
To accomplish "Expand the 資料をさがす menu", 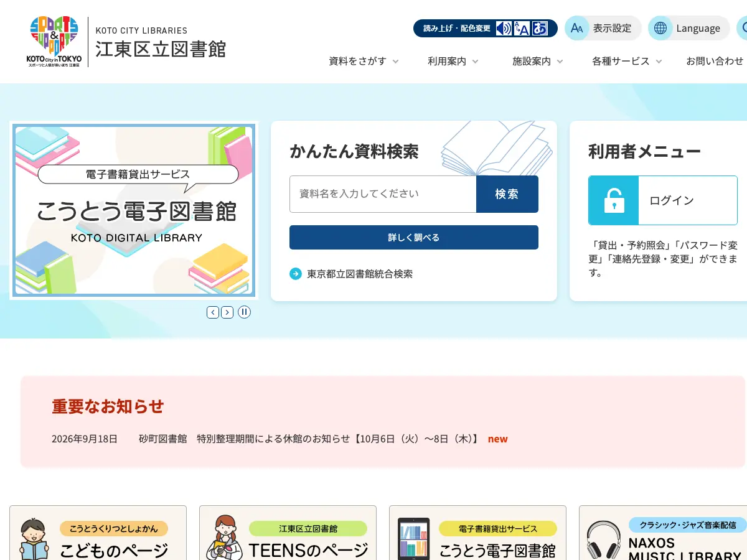I will [x=364, y=61].
